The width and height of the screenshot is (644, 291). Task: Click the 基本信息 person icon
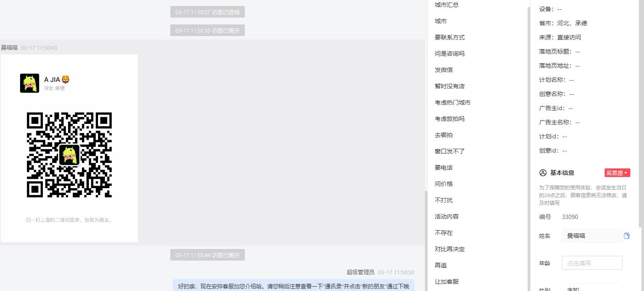(543, 173)
